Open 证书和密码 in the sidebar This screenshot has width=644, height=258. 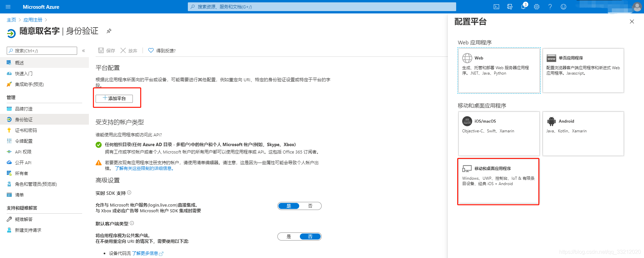[26, 130]
